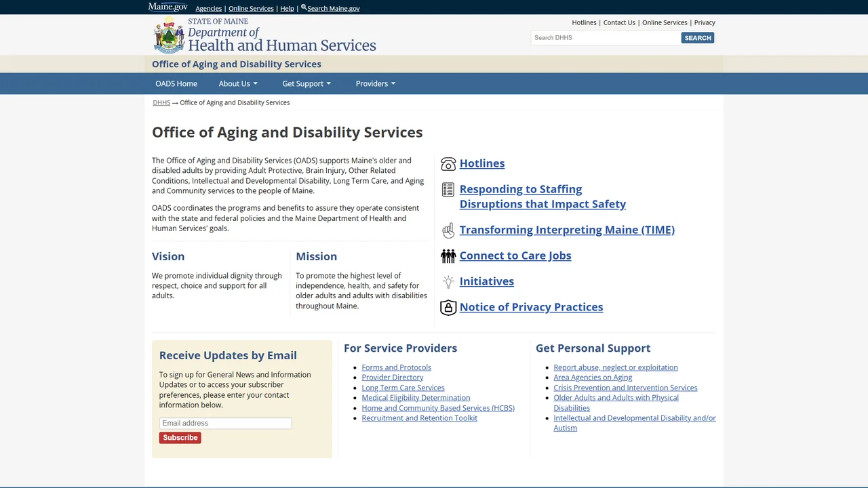Viewport: 868px width, 488px height.
Task: Open Recruitment and Retention Toolkit link
Action: (420, 418)
